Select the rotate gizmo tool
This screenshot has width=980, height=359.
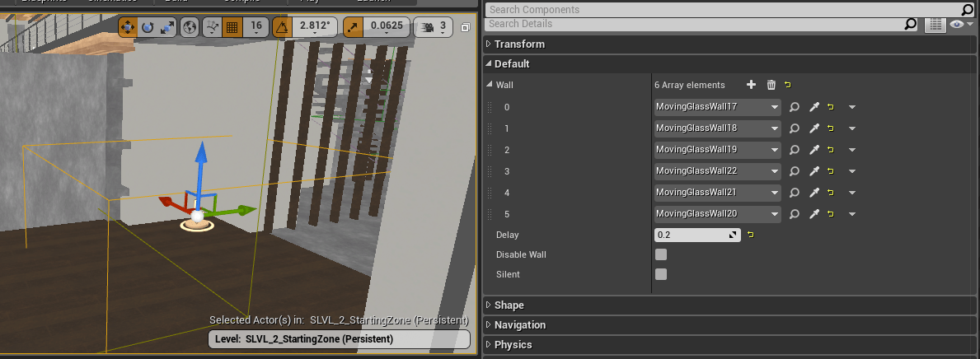tap(148, 27)
